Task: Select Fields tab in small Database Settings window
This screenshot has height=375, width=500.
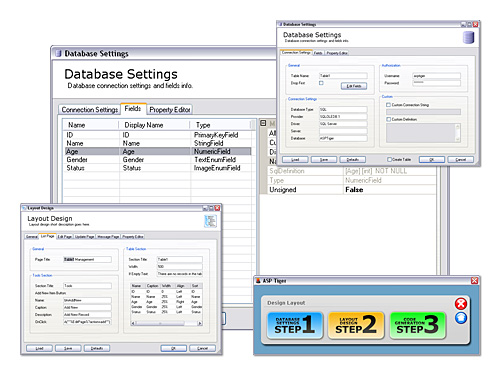Action: (318, 53)
